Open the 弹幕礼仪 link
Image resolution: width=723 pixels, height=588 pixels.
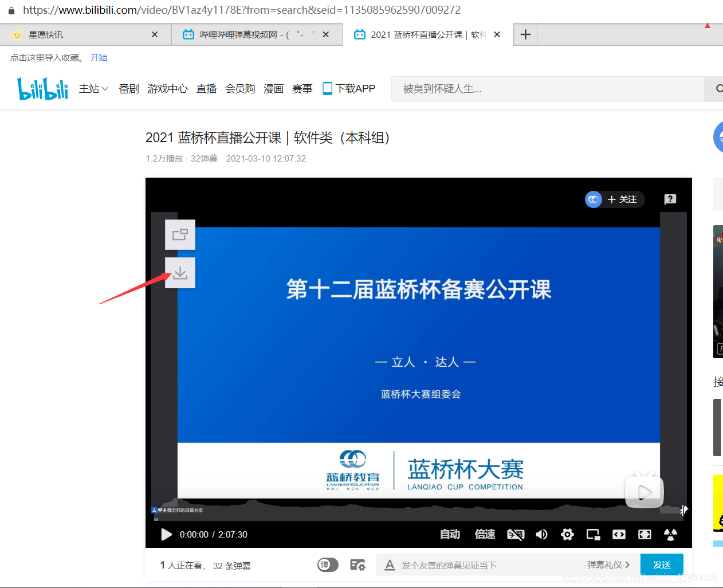(x=608, y=565)
